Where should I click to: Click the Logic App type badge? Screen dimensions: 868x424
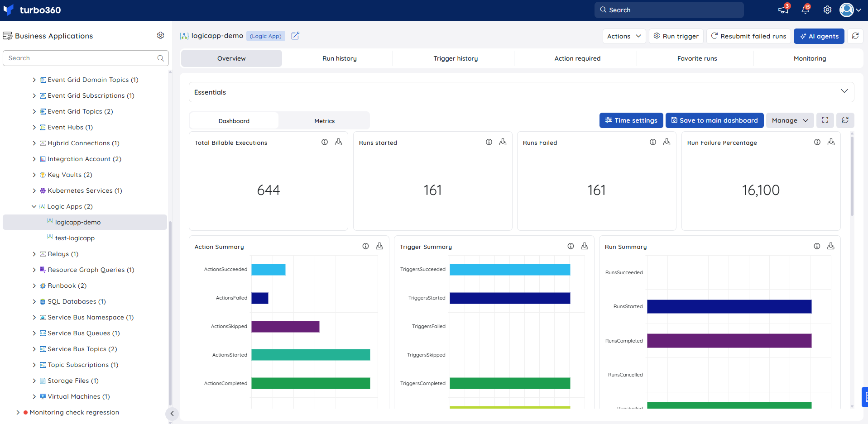(x=266, y=36)
